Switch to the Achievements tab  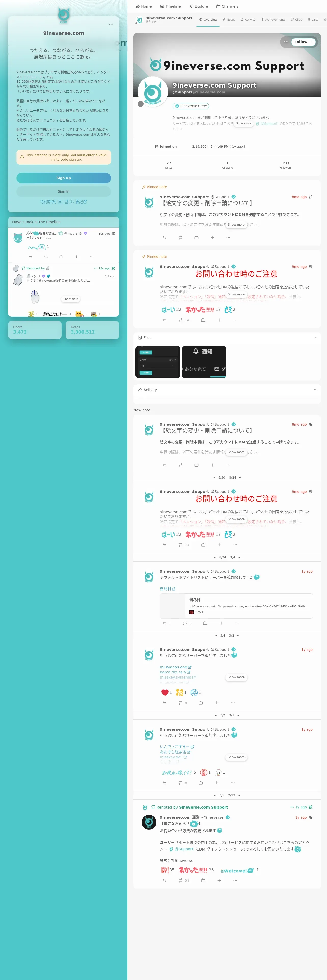click(x=273, y=20)
